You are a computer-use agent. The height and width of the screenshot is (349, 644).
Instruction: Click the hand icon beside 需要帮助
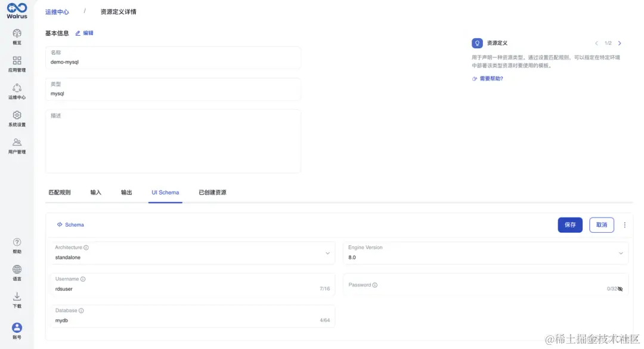475,79
